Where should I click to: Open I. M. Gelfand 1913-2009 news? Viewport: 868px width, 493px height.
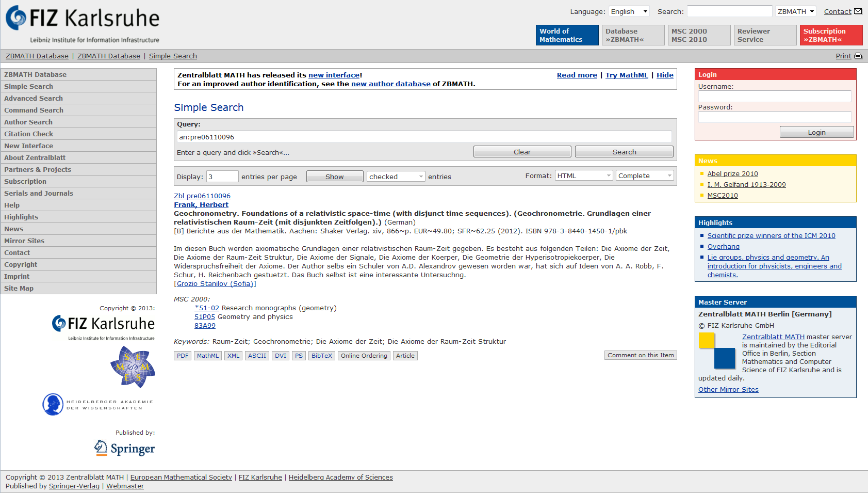click(x=746, y=185)
